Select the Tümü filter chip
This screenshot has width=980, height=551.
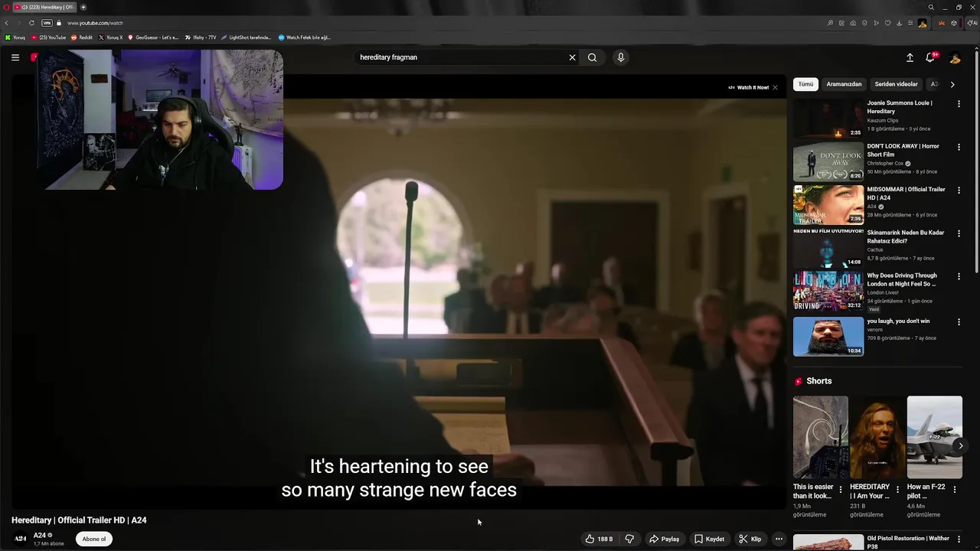[806, 84]
